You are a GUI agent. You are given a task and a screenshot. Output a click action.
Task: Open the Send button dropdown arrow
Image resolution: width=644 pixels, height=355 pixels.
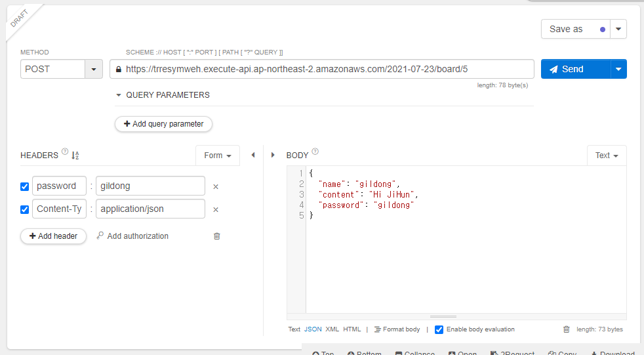coord(618,69)
